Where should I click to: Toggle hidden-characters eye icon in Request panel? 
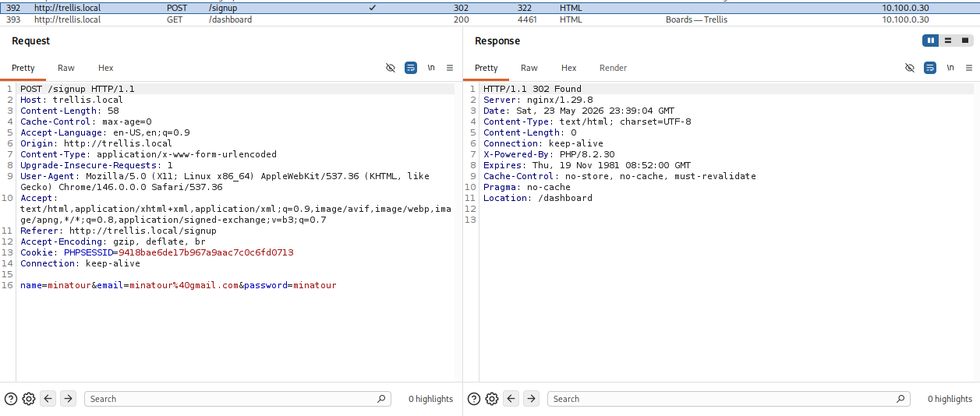[x=391, y=68]
